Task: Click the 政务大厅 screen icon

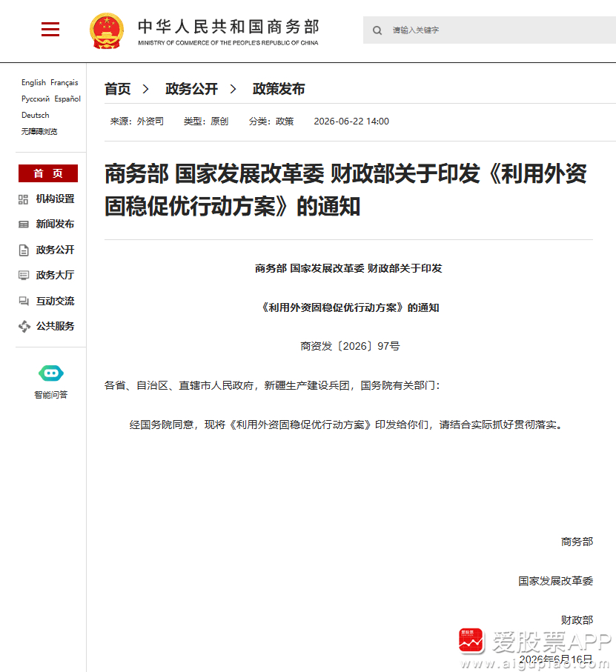Action: click(24, 275)
